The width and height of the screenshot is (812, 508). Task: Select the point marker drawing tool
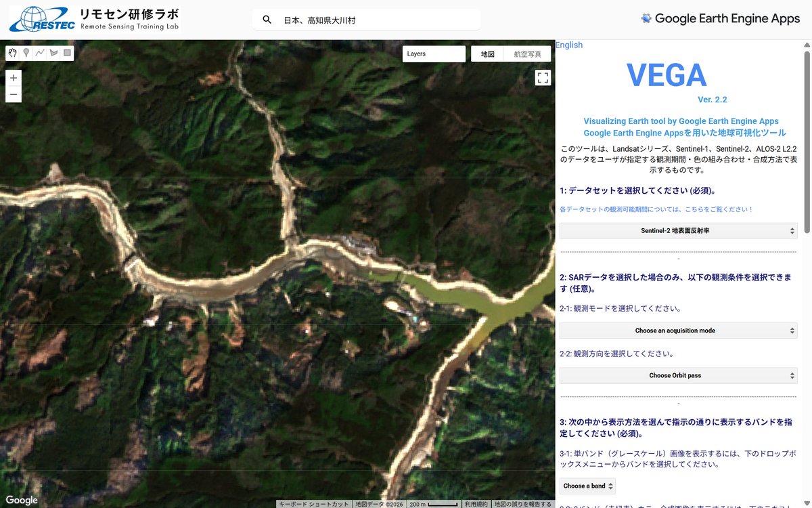click(26, 53)
